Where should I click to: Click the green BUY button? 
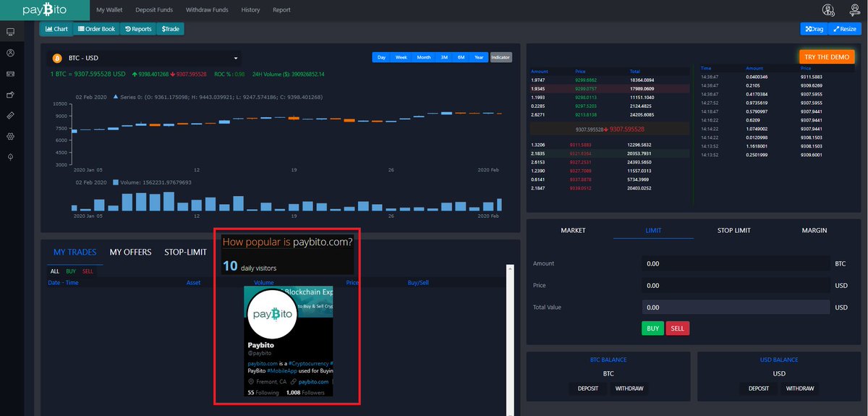coord(652,328)
